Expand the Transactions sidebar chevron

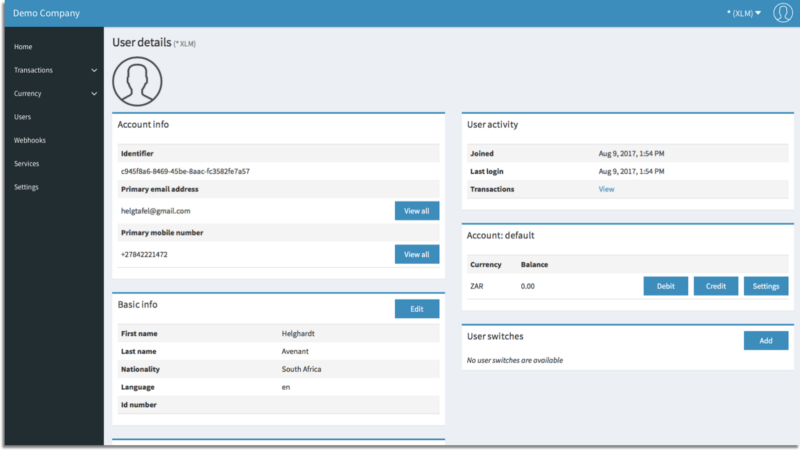point(94,70)
